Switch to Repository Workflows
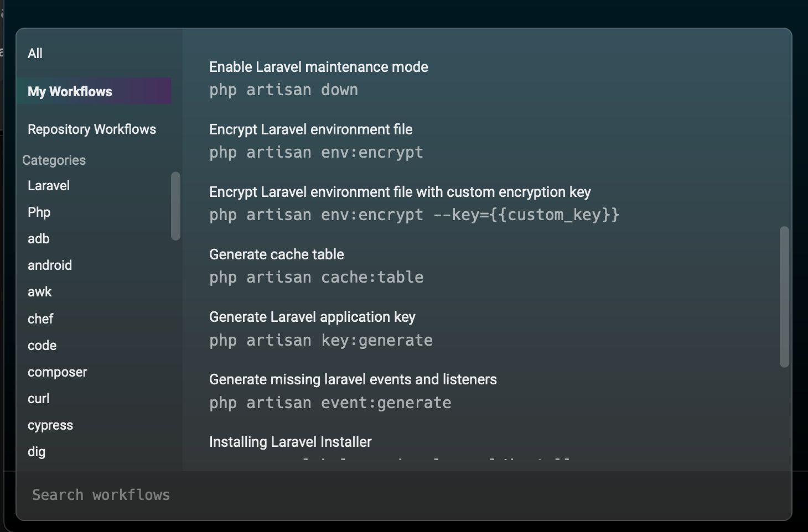Screen dimensions: 808x532 coord(92,129)
